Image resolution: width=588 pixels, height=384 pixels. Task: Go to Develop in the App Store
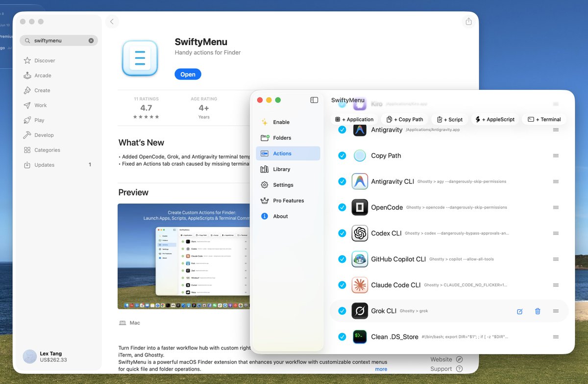[x=58, y=135]
